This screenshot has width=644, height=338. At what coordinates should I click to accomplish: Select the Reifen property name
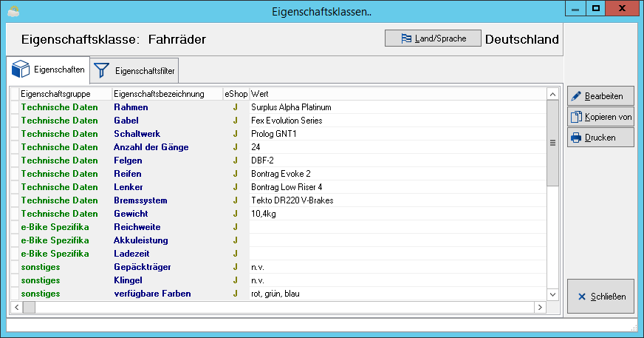(127, 174)
